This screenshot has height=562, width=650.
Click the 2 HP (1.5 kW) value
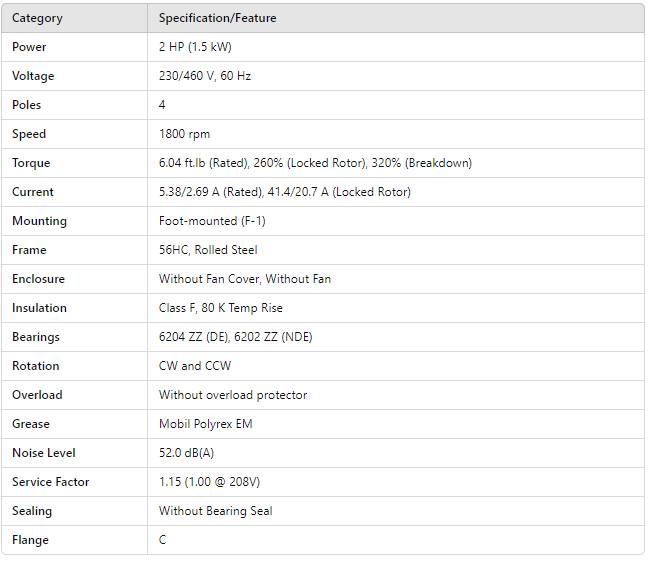click(x=196, y=47)
